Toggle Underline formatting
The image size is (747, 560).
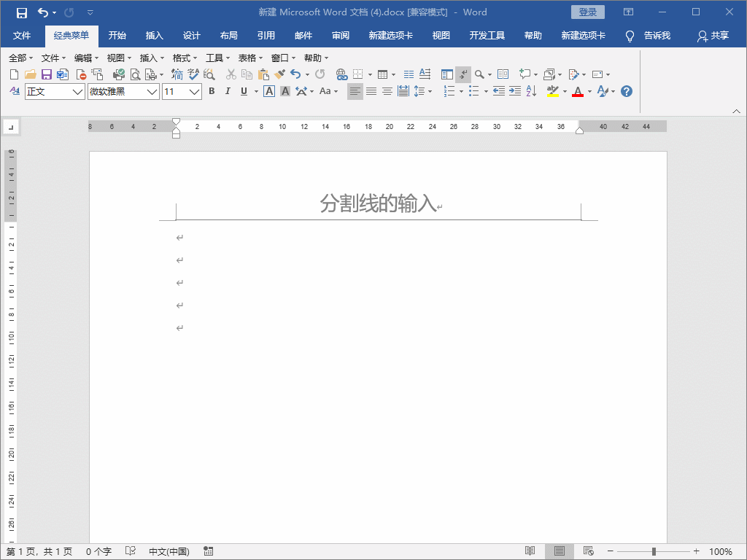pyautogui.click(x=244, y=91)
